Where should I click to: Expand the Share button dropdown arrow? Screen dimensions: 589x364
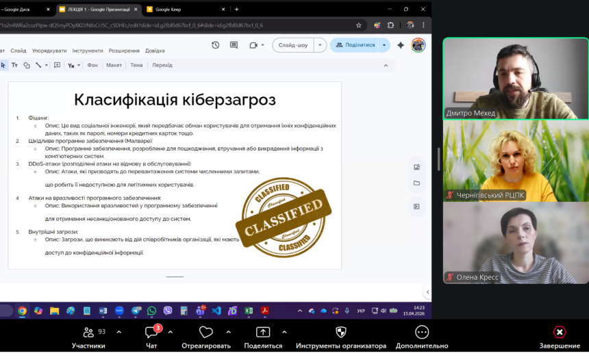coord(384,45)
